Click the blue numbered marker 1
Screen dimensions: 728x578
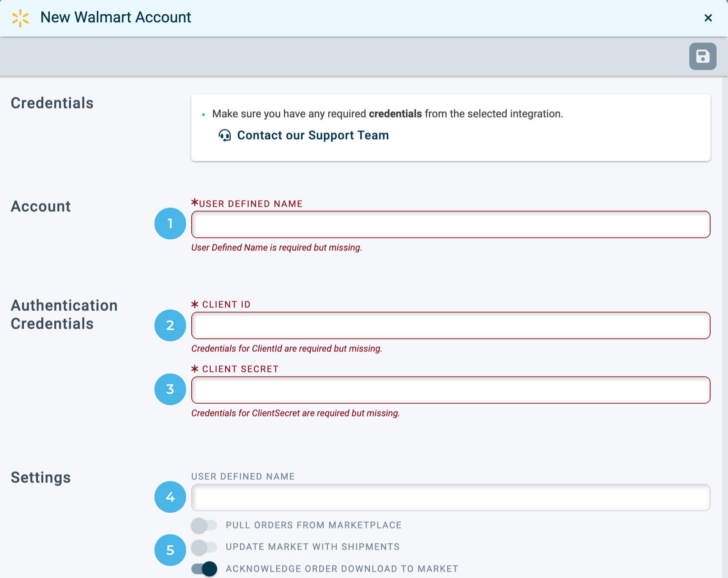(170, 224)
